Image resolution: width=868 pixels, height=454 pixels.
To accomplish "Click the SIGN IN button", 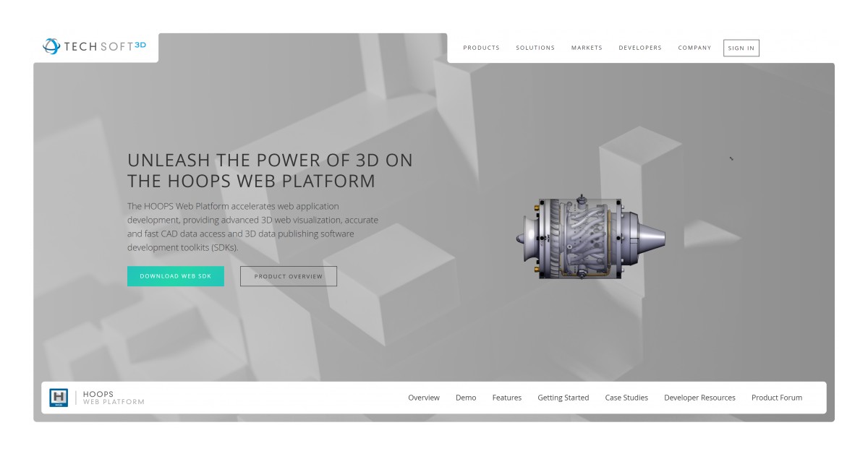I will tap(741, 48).
